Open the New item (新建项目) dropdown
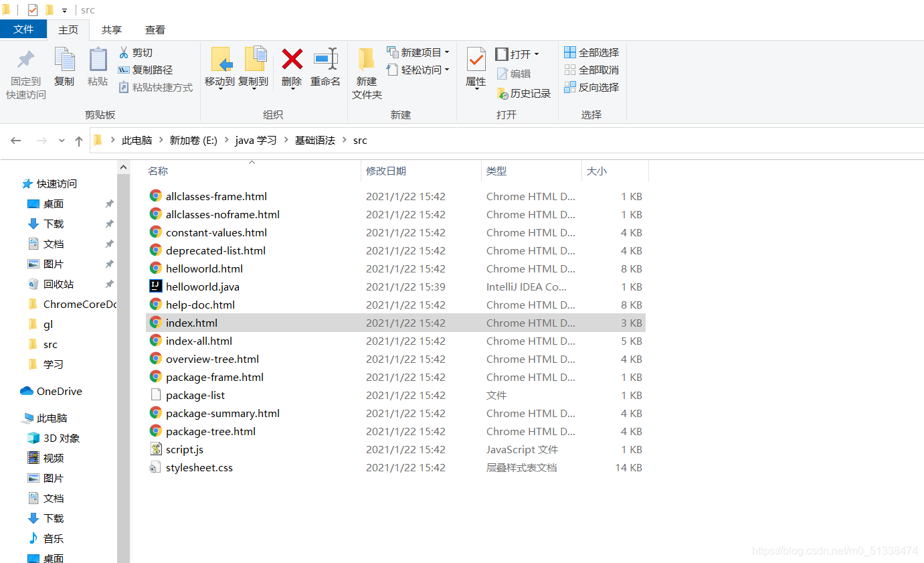924x563 pixels. (x=418, y=52)
